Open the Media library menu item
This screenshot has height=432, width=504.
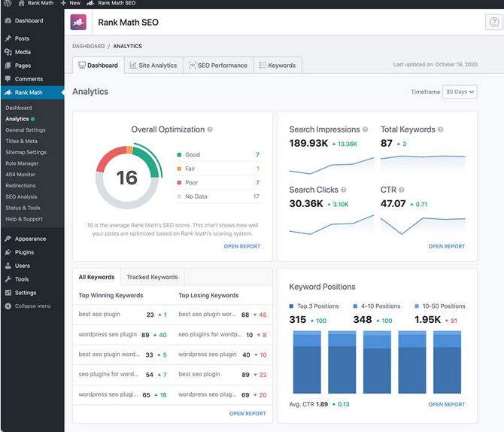click(x=23, y=52)
